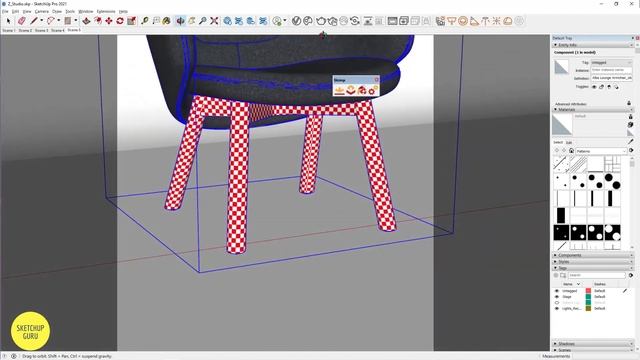Viewport: 640px width, 360px height.
Task: Select the Tape Measure tool
Action: (144, 21)
